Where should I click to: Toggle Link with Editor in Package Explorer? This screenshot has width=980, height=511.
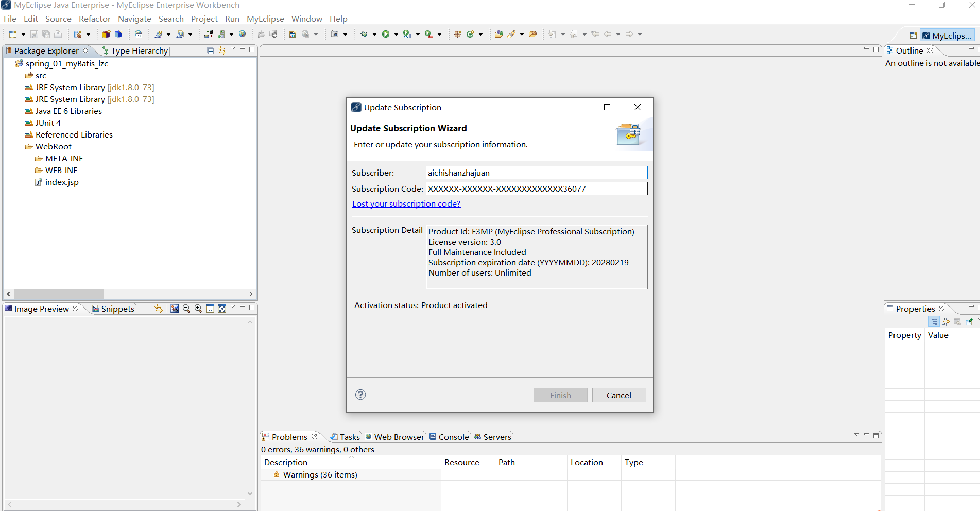point(222,50)
